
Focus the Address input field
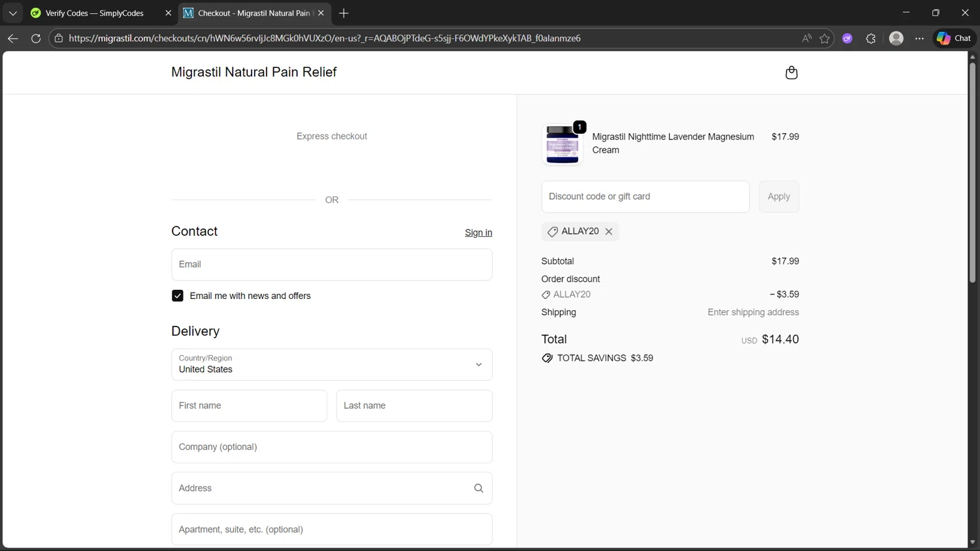coord(332,488)
